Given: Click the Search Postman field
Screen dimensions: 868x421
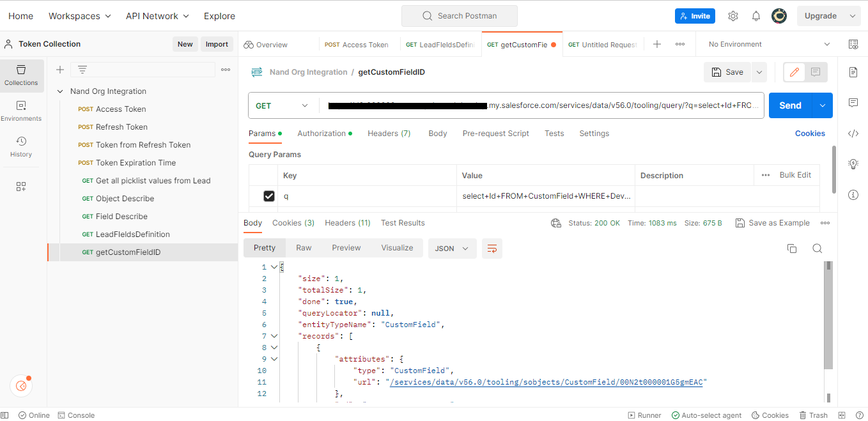Looking at the screenshot, I should (460, 16).
